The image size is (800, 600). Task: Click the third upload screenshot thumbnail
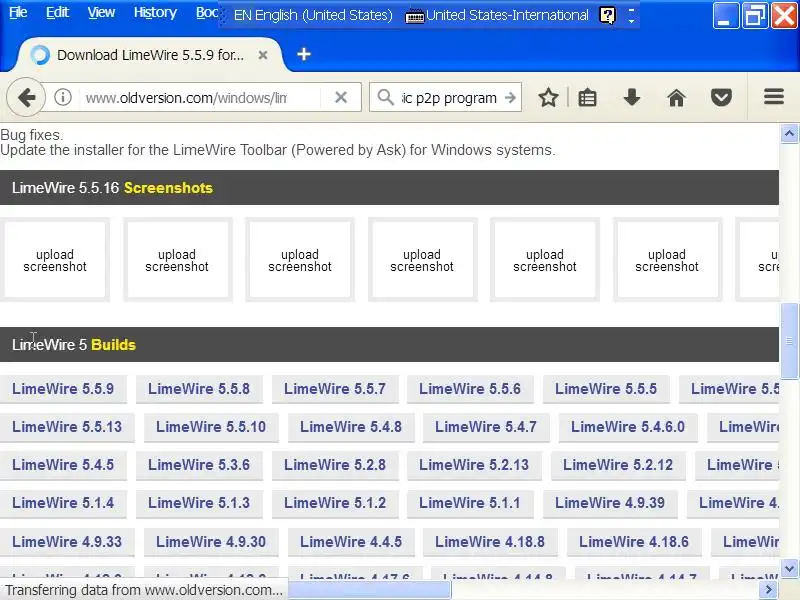pos(300,260)
